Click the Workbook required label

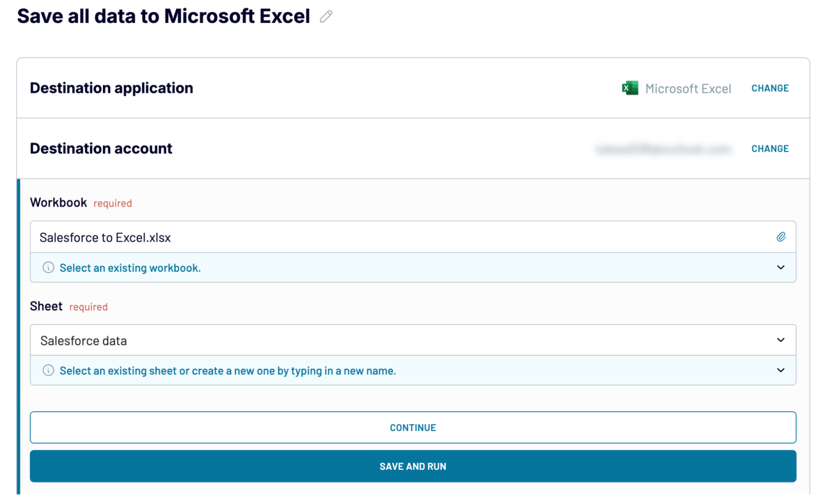pyautogui.click(x=58, y=203)
